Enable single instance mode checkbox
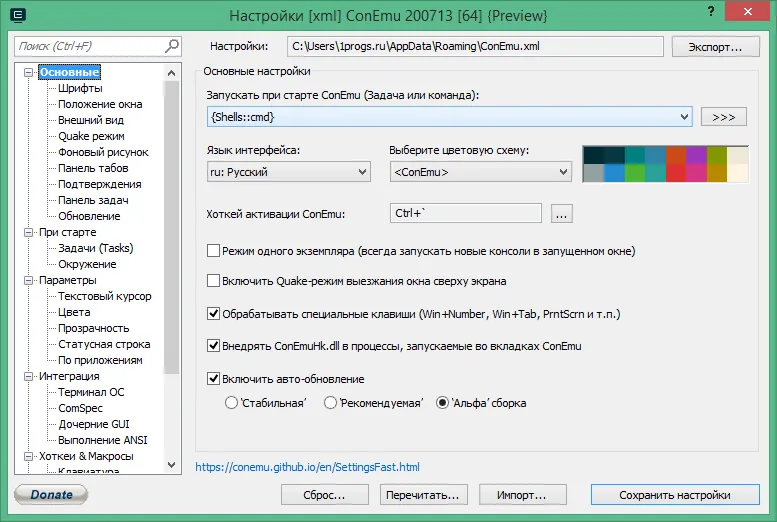777x522 pixels. coord(213,251)
